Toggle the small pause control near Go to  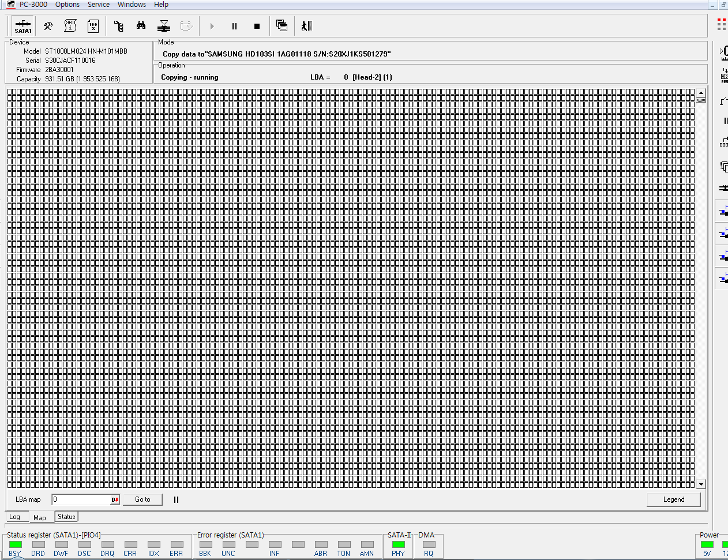(x=176, y=499)
